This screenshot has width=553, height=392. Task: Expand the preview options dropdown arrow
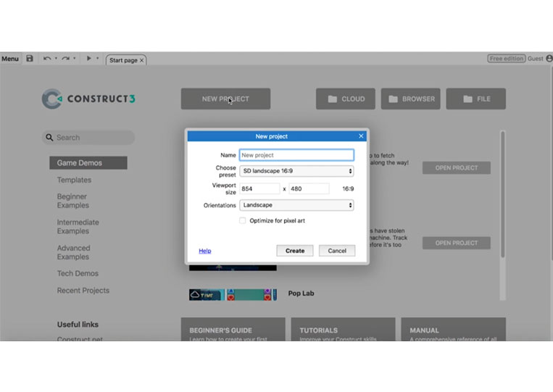coord(97,59)
